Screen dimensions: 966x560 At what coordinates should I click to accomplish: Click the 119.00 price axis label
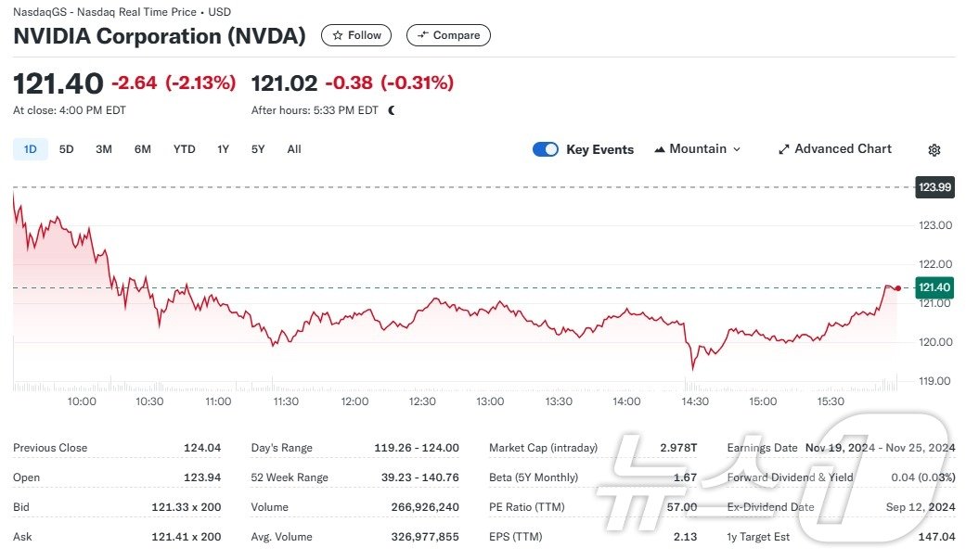935,381
